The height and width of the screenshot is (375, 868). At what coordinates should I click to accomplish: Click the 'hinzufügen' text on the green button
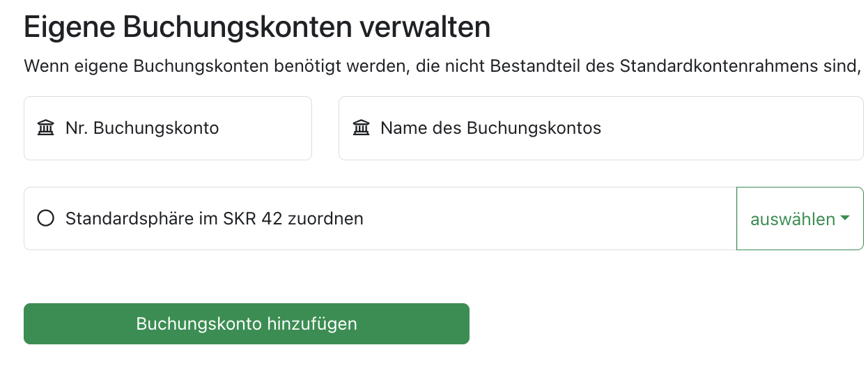pyautogui.click(x=311, y=324)
